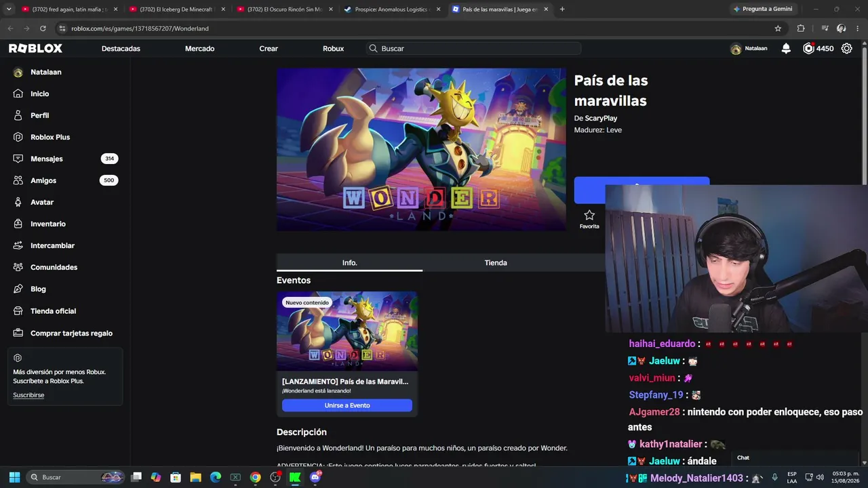Screen dimensions: 868x488
Task: Close the País de las maravillas tab
Action: [x=546, y=9]
